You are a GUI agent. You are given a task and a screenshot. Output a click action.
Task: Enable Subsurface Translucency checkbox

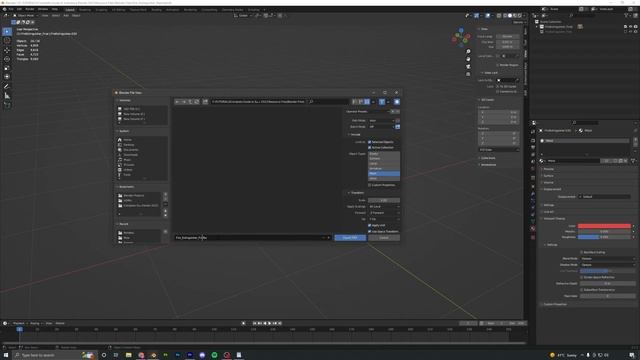click(582, 290)
